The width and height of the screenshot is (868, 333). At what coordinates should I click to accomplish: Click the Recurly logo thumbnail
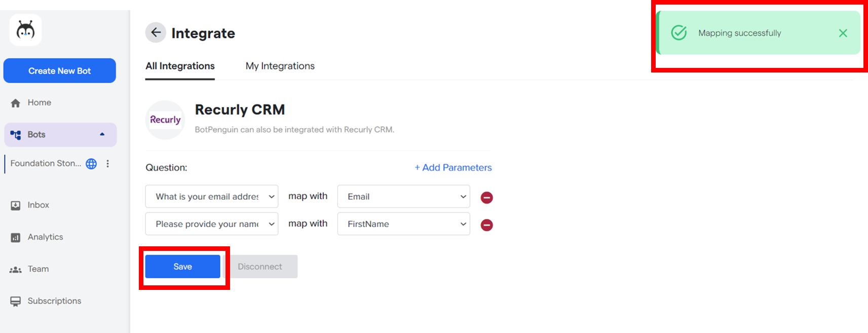tap(165, 120)
